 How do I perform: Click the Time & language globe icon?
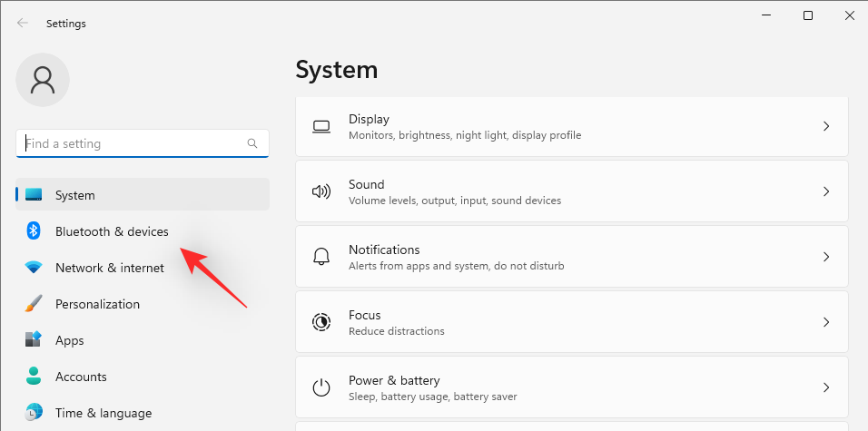(x=34, y=413)
